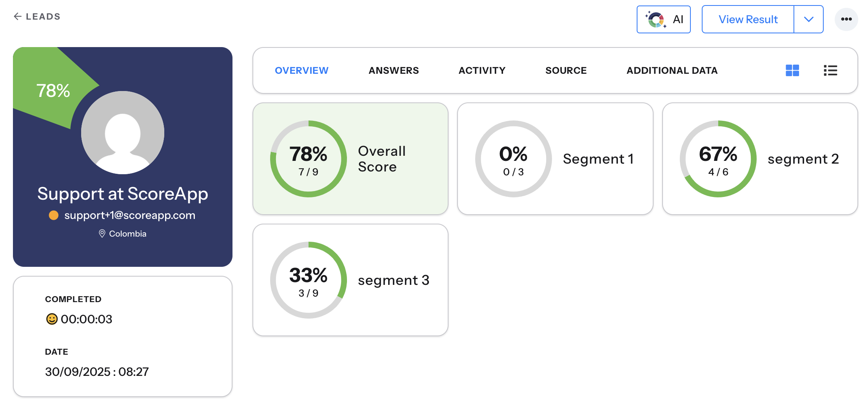Click the smiley face icon by completion time
Screen dimensions: 868x401
(x=52, y=319)
